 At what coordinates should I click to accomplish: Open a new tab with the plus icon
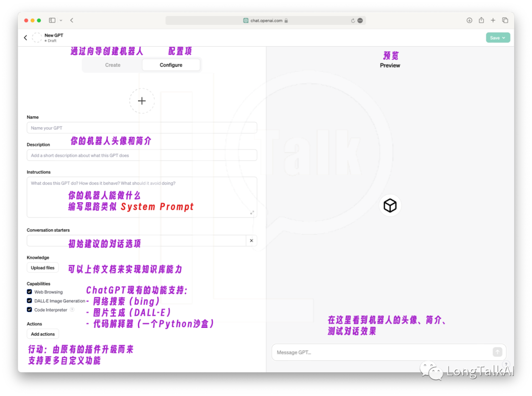(493, 20)
